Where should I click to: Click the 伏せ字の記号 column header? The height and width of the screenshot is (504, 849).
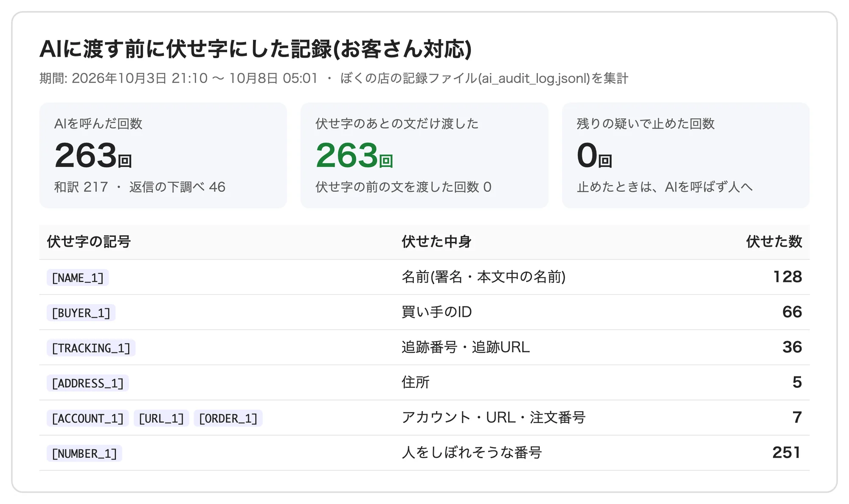tap(89, 242)
